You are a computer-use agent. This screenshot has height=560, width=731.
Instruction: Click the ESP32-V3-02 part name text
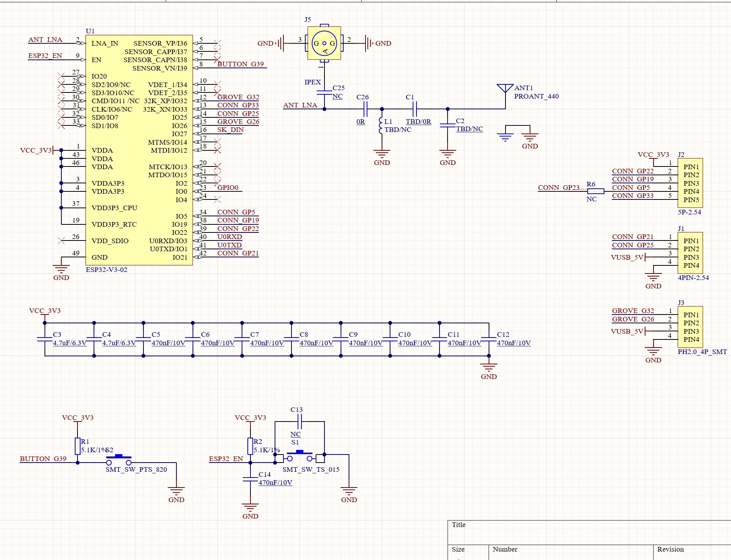pos(107,270)
